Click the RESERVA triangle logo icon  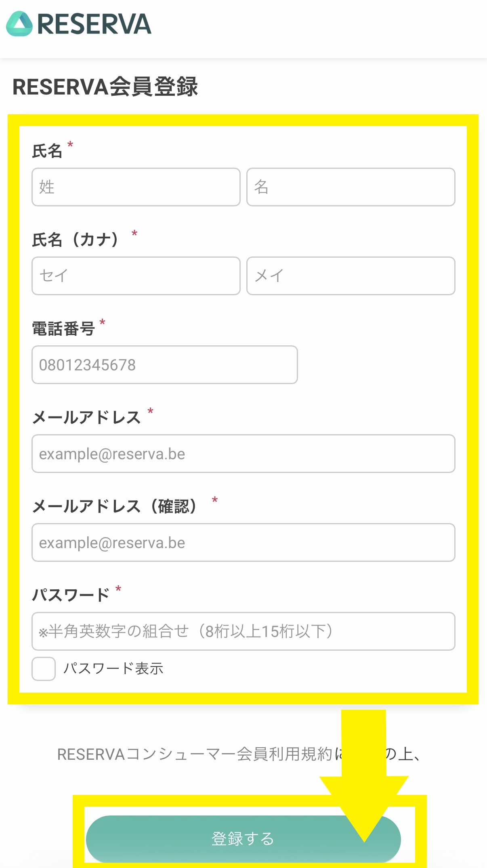pyautogui.click(x=19, y=24)
